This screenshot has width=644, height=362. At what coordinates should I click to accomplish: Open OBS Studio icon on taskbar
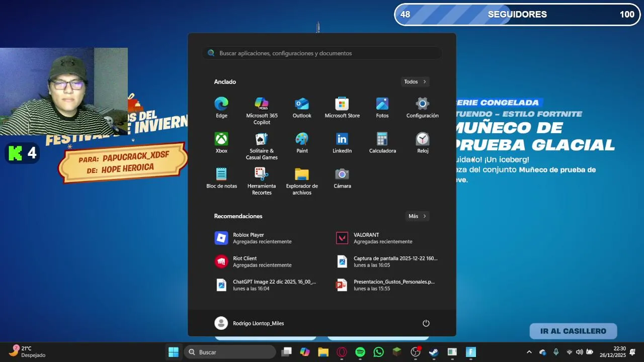pos(416,352)
